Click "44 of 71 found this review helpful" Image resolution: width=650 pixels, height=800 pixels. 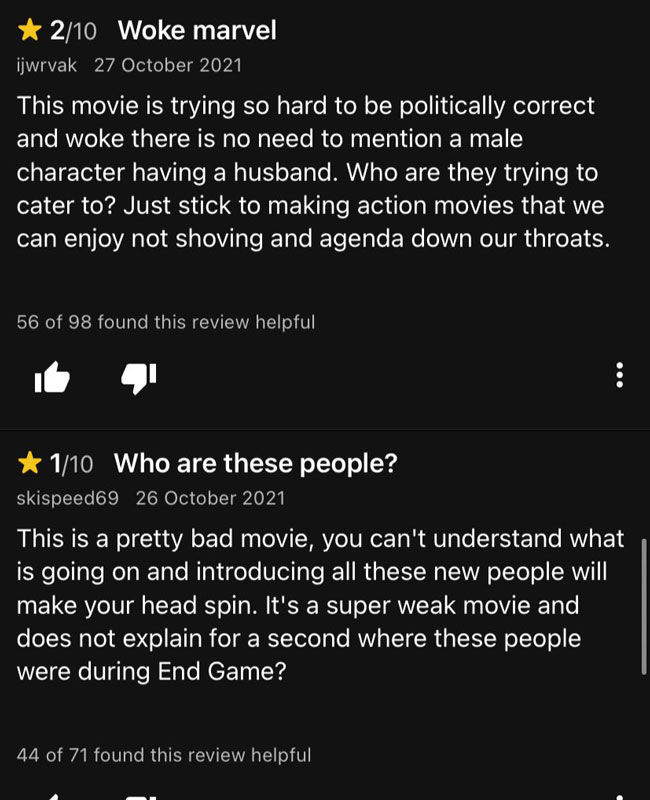[164, 755]
